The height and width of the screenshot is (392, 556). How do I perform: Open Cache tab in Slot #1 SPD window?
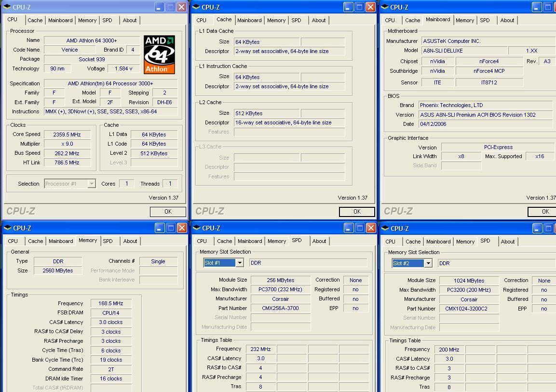pos(224,241)
